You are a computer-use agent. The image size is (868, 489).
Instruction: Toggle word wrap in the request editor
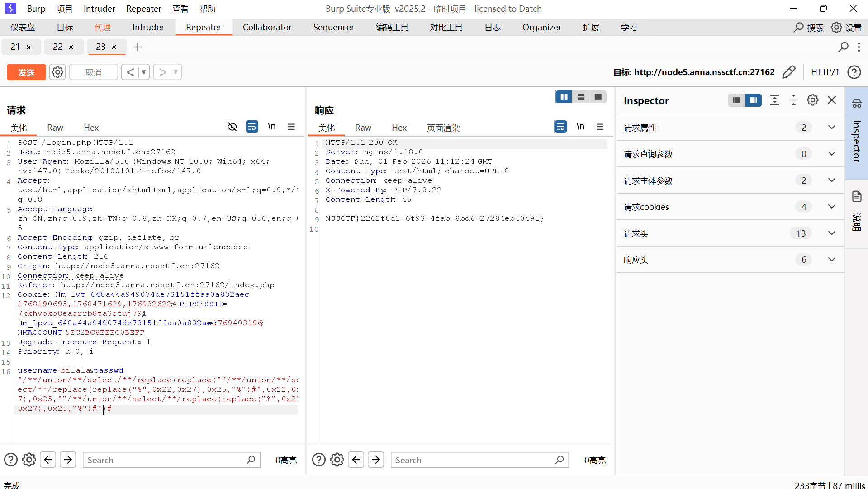tap(252, 127)
